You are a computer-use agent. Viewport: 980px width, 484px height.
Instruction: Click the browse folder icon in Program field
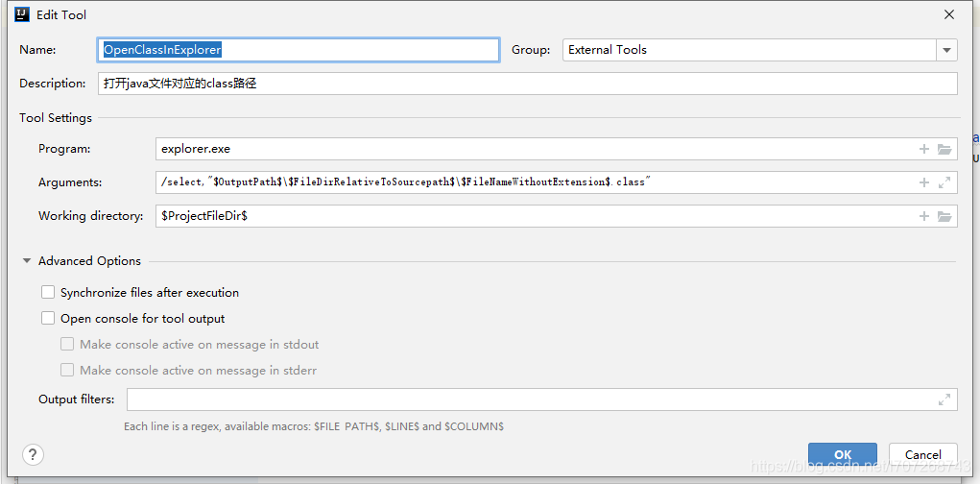click(944, 149)
